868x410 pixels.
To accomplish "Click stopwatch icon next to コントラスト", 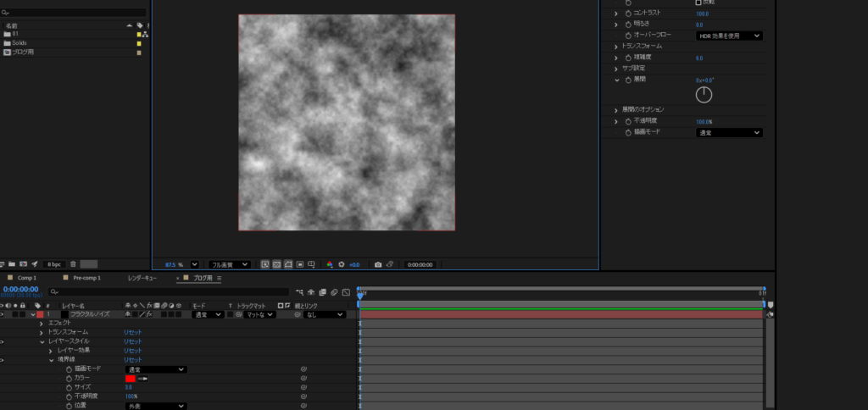I will [x=628, y=14].
